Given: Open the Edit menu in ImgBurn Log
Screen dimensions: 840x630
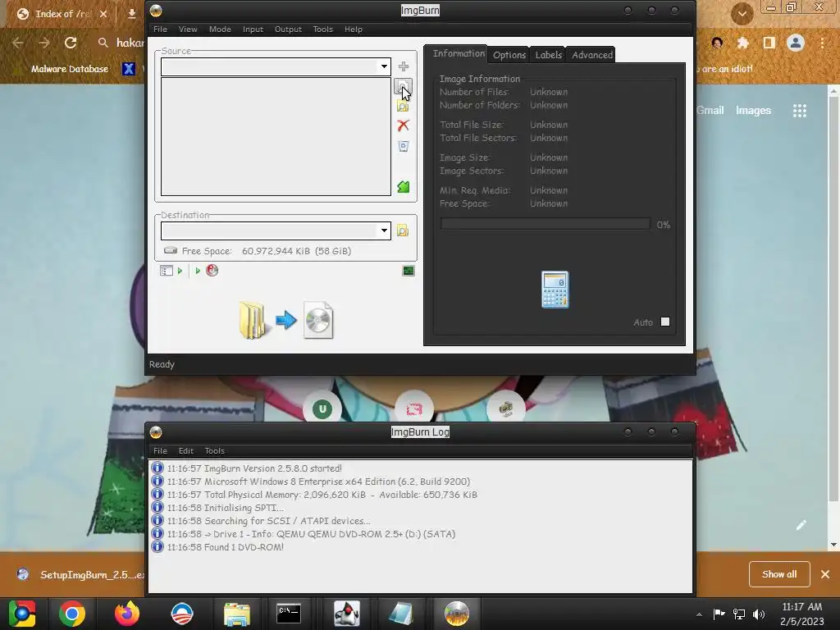Looking at the screenshot, I should pyautogui.click(x=186, y=451).
